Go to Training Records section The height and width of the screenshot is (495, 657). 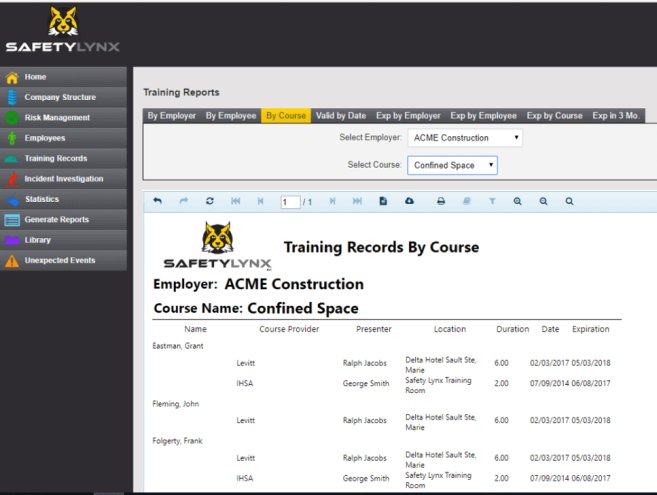click(63, 158)
